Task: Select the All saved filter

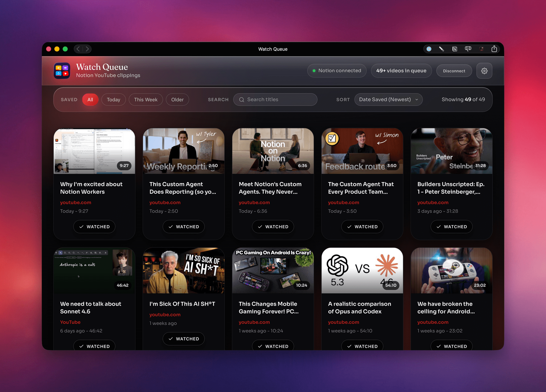Action: coord(90,100)
